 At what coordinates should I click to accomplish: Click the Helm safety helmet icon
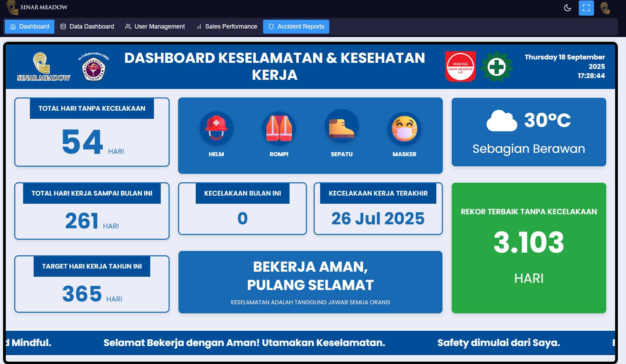click(x=216, y=128)
